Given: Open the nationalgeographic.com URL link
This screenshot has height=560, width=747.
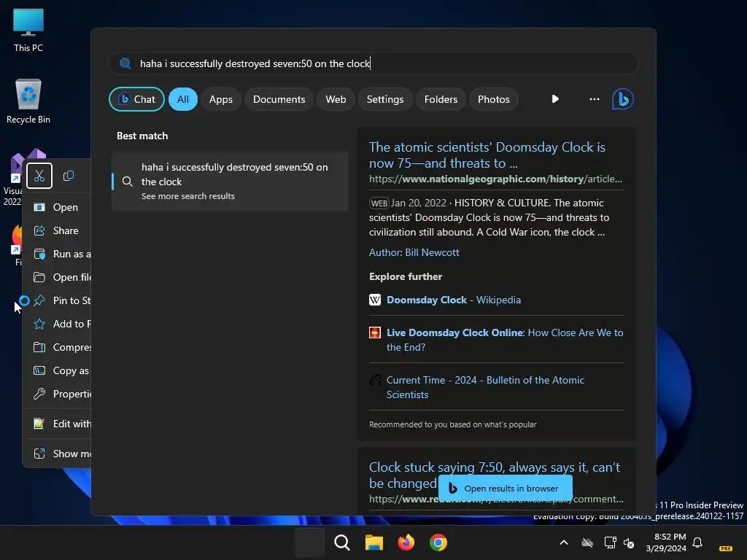Looking at the screenshot, I should (495, 179).
